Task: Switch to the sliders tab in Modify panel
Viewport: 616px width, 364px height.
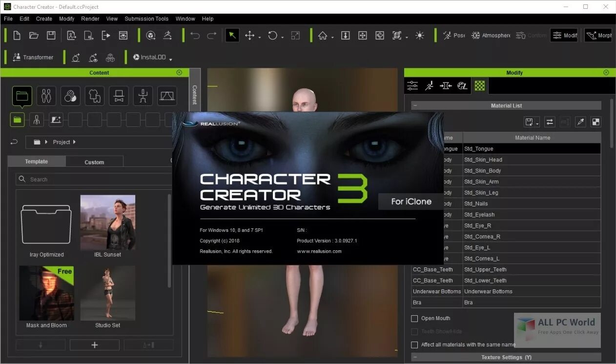Action: point(412,86)
